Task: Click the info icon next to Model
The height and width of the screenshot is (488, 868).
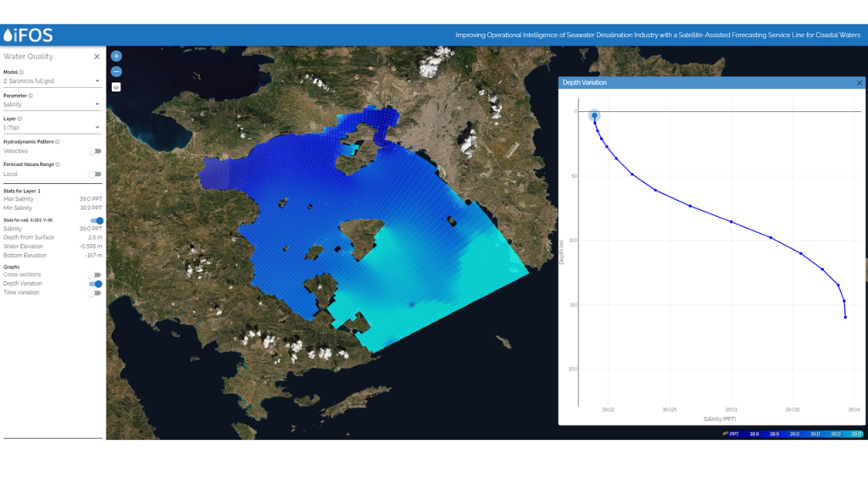Action: tap(21, 73)
